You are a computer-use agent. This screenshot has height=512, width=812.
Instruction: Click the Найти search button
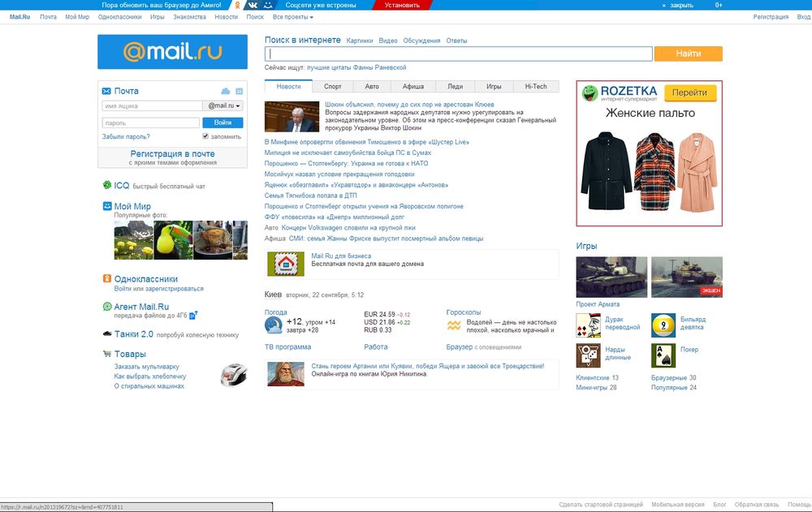(x=689, y=54)
